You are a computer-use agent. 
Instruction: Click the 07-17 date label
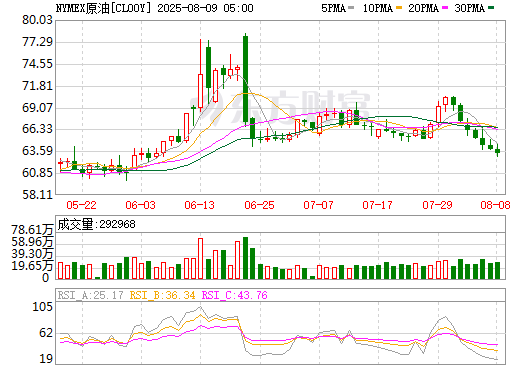click(x=377, y=205)
